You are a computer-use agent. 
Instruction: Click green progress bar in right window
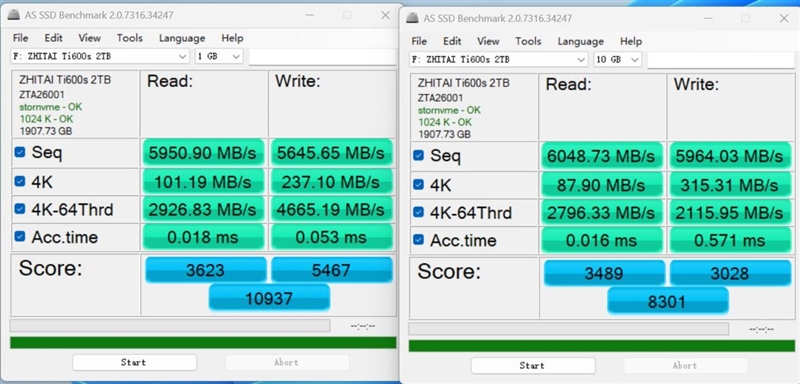(x=602, y=346)
